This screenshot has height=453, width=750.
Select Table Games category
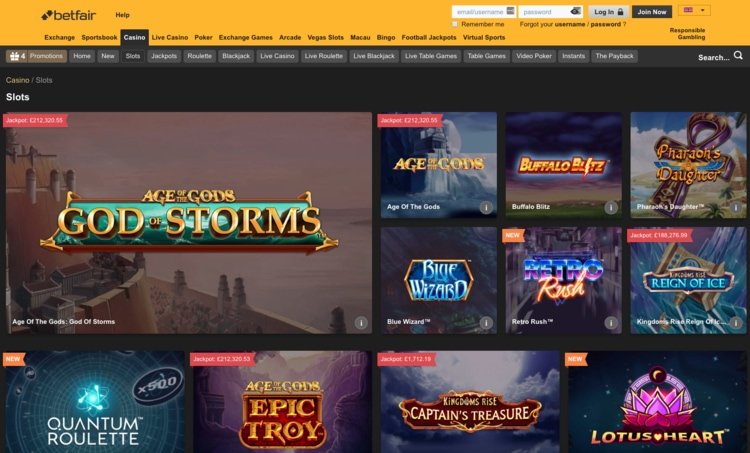coord(486,56)
